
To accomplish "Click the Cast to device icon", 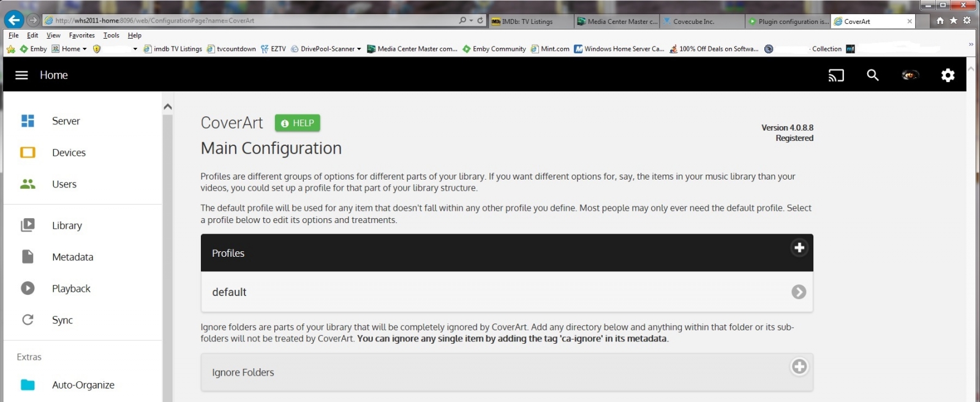I will point(836,75).
